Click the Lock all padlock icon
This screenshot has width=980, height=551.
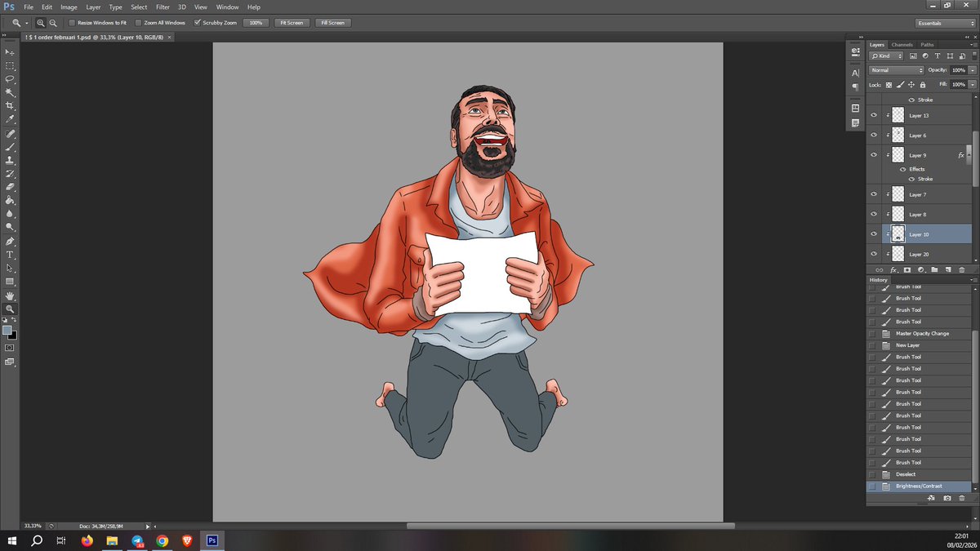tap(923, 84)
